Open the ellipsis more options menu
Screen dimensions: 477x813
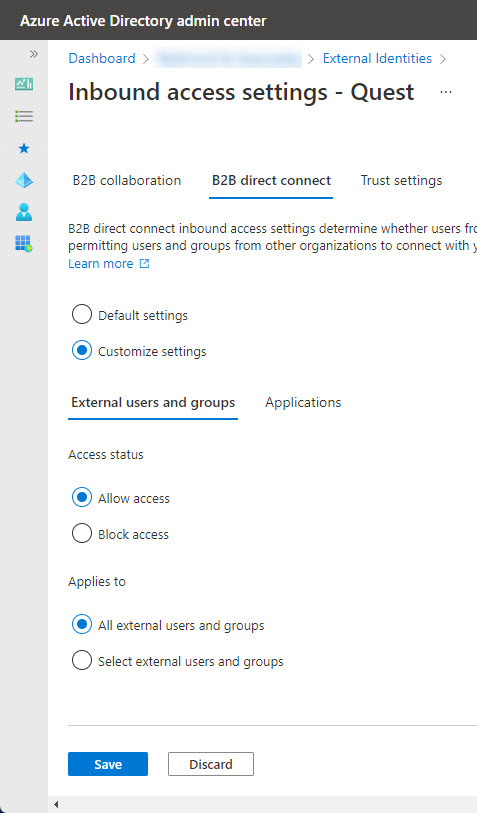click(445, 92)
